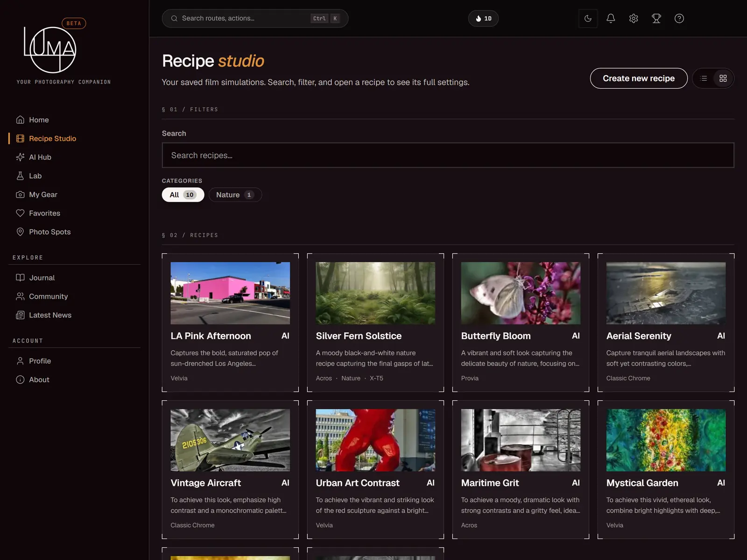Open Urban Art Contrast recipe thumbnail
Viewport: 747px width, 560px height.
[375, 440]
